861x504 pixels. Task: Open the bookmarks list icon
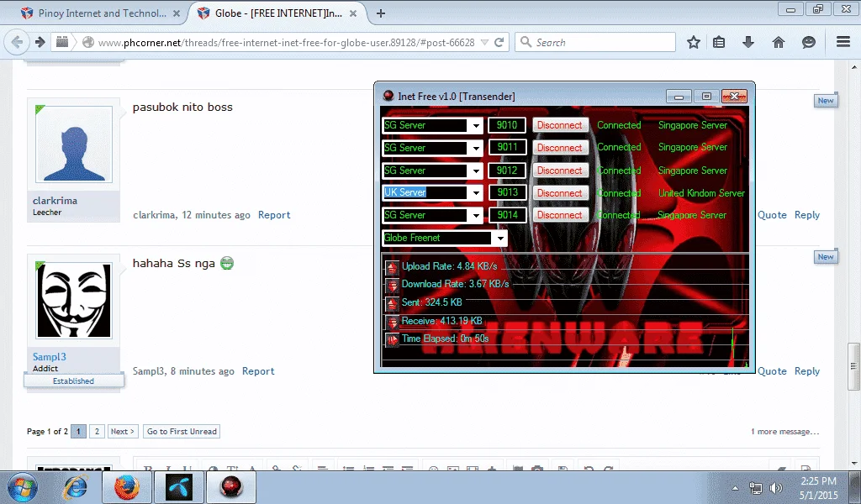719,42
